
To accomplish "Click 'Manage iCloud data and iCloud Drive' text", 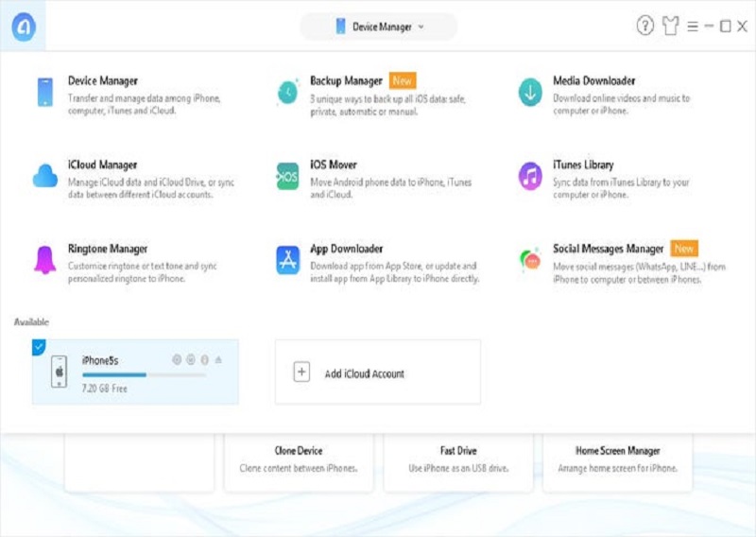I will click(151, 188).
